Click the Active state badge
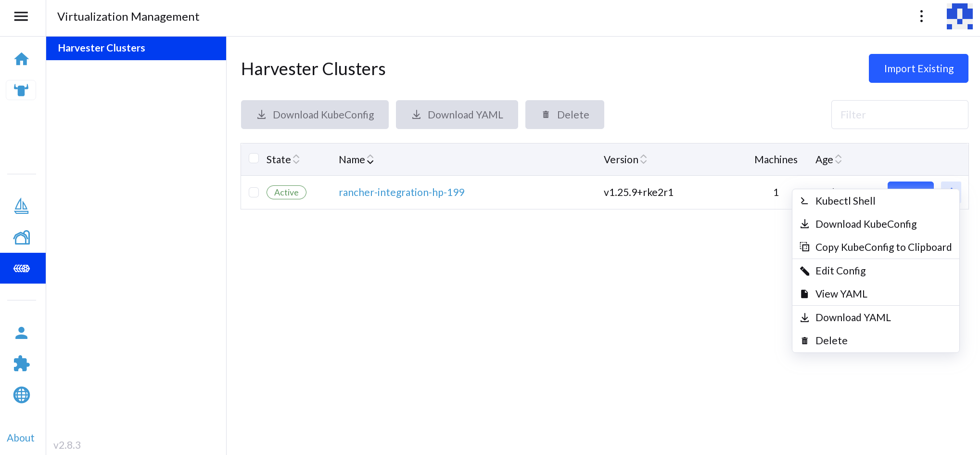This screenshot has width=980, height=455. click(x=286, y=193)
